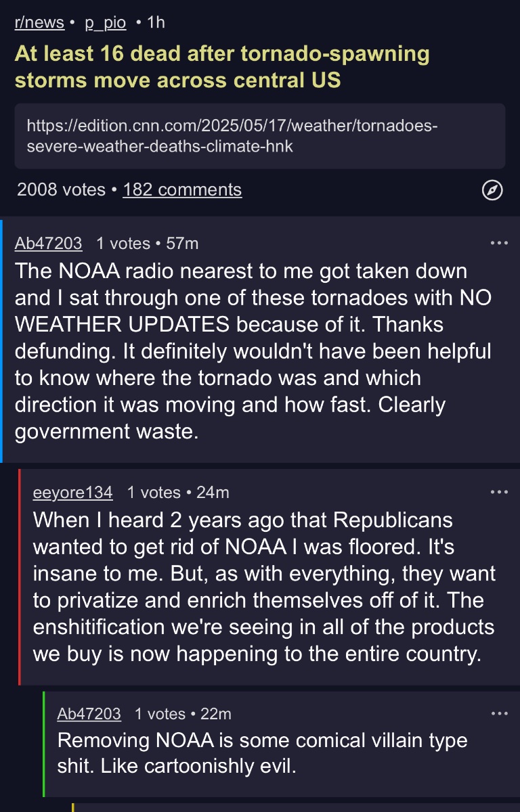Visit the r/news subreddit link
Viewport: 520px width, 812px height.
coord(39,22)
